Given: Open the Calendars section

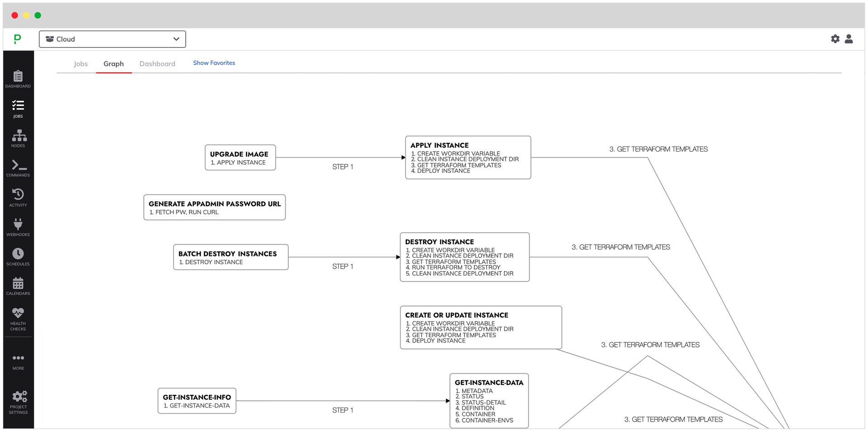Looking at the screenshot, I should pyautogui.click(x=18, y=285).
